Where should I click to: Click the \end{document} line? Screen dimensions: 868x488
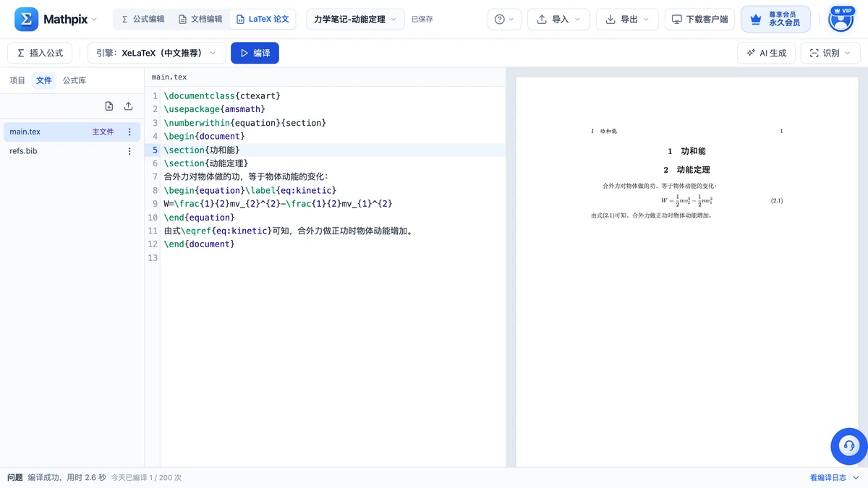point(200,244)
